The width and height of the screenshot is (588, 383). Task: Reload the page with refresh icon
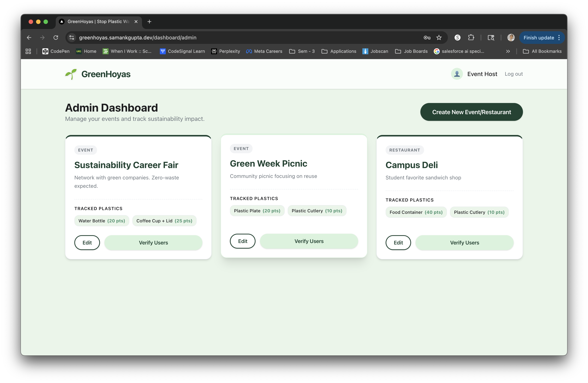coord(56,38)
